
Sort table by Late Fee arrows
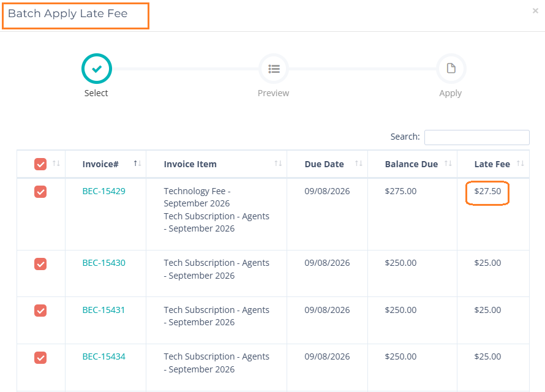click(x=521, y=164)
